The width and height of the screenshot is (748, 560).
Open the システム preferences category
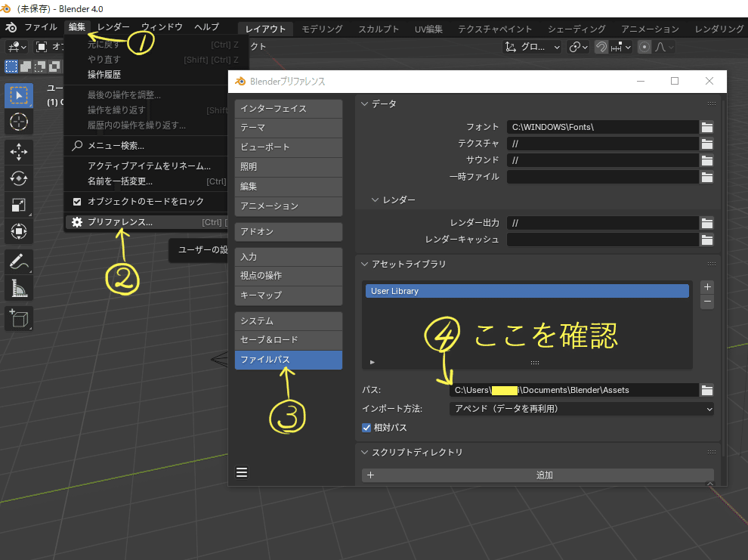[288, 321]
